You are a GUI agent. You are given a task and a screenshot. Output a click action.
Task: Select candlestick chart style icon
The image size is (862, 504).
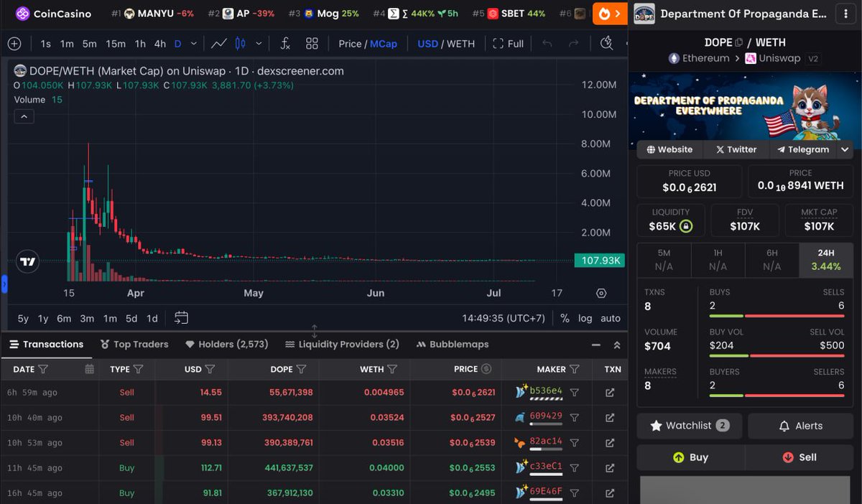241,44
